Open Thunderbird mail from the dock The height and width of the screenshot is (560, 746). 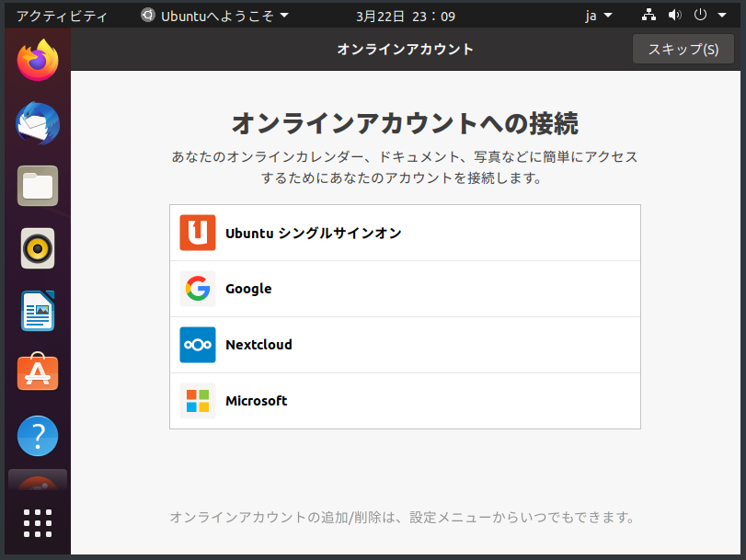tap(38, 123)
